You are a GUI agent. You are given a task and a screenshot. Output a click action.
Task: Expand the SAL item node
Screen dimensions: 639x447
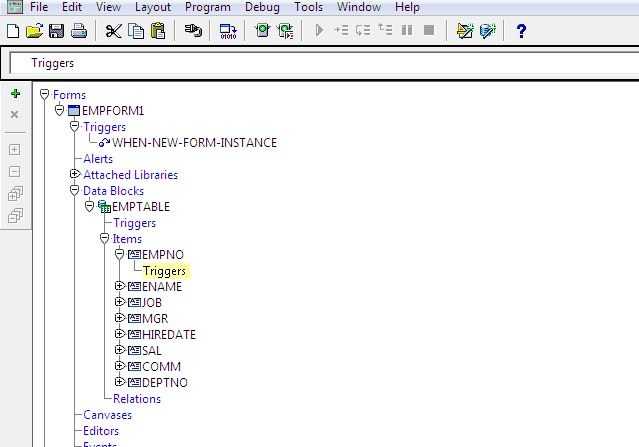pyautogui.click(x=119, y=350)
